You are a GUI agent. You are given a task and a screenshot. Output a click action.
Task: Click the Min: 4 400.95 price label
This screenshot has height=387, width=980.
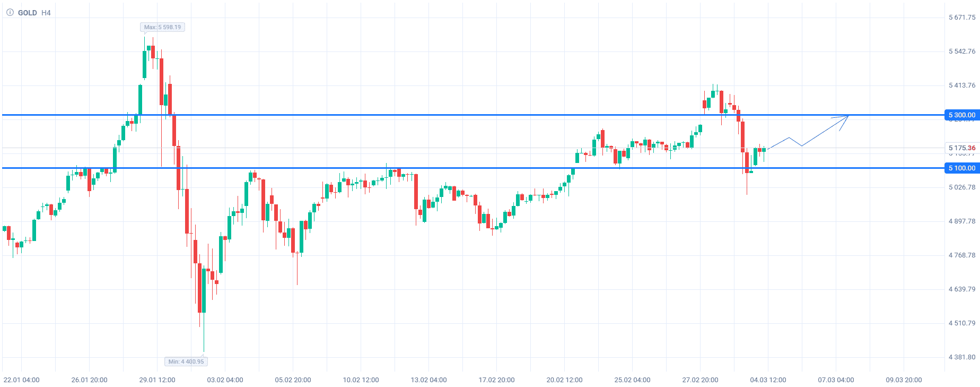pyautogui.click(x=186, y=362)
